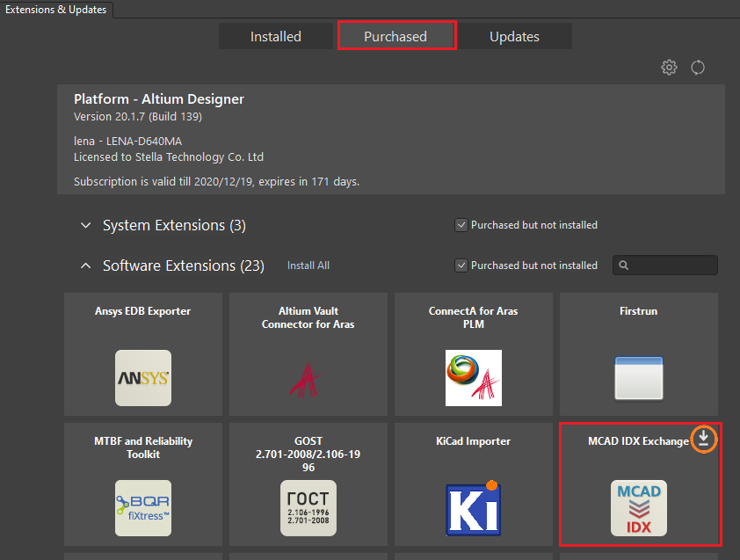740x560 pixels.
Task: Click the Software Extensions (23) heading
Action: pyautogui.click(x=184, y=265)
